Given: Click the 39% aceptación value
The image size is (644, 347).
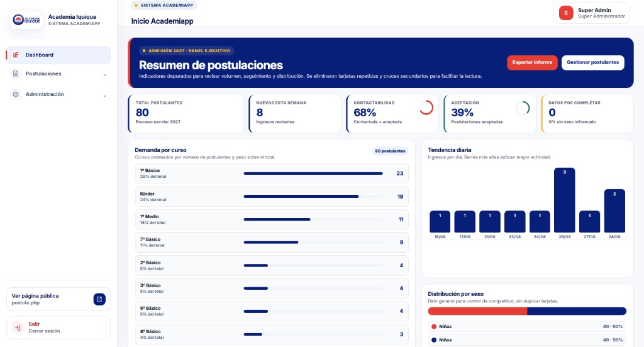Looking at the screenshot, I should point(462,113).
